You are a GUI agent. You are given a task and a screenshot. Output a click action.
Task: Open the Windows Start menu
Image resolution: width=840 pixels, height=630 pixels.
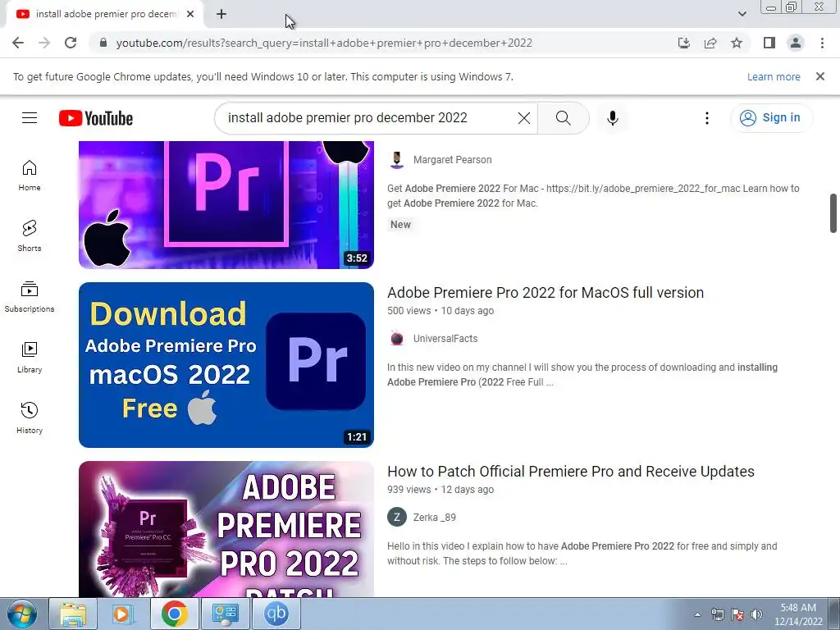[x=21, y=614]
